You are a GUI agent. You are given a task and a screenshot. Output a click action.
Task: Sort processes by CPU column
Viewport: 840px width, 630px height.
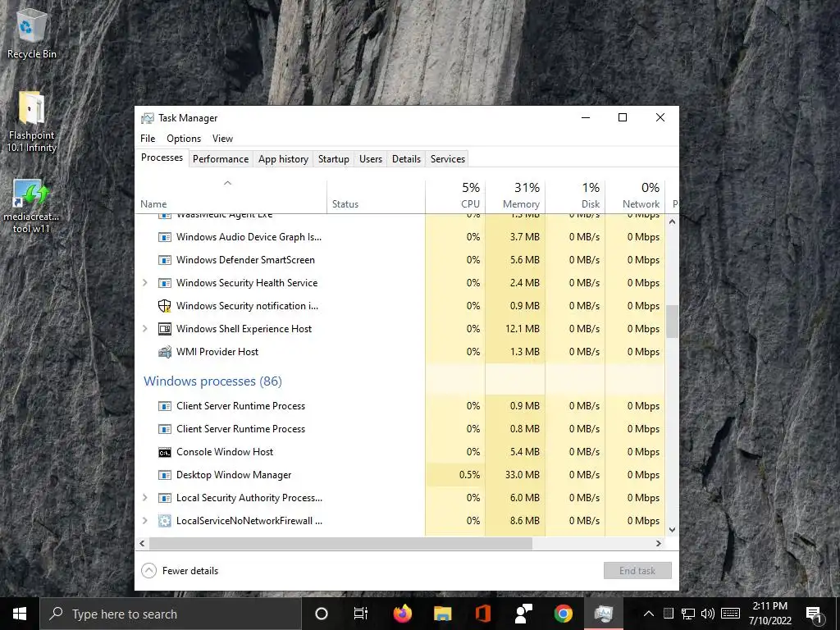pos(455,196)
